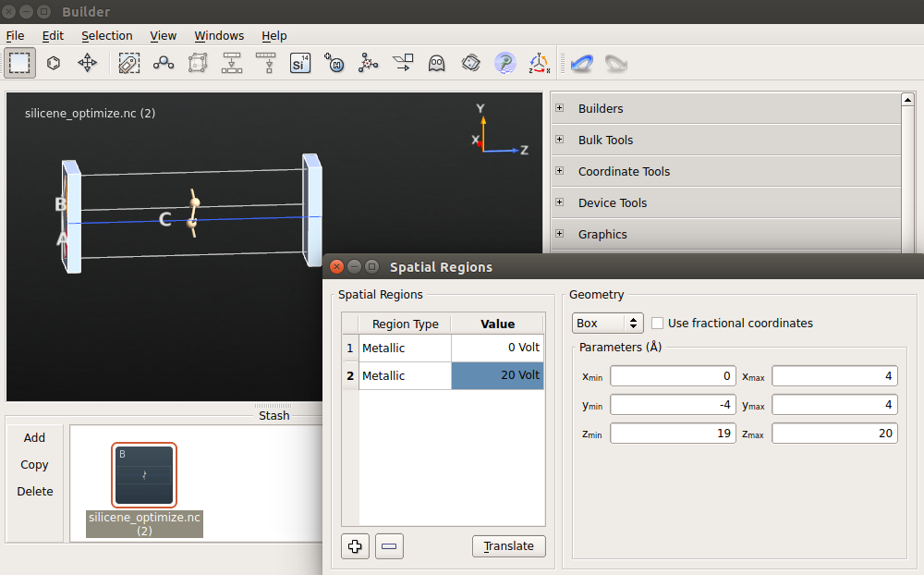
Task: Click the purple quick optimizer icon
Action: pos(505,63)
